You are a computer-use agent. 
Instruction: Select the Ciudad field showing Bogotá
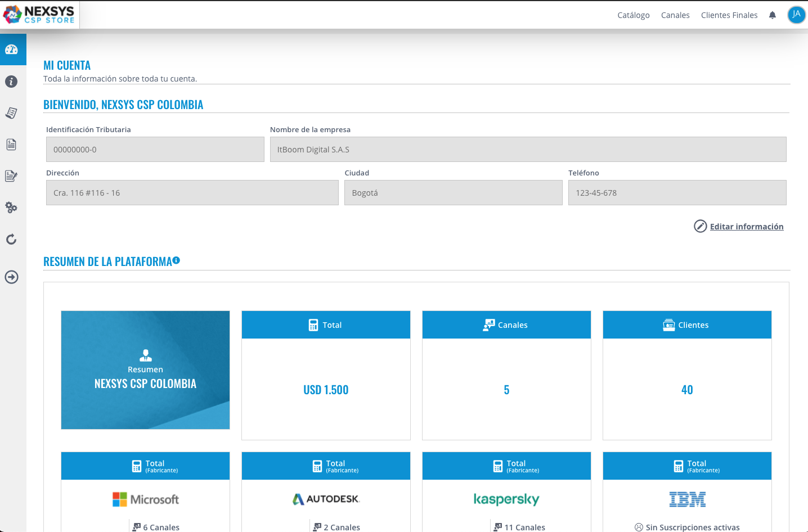[x=453, y=193]
